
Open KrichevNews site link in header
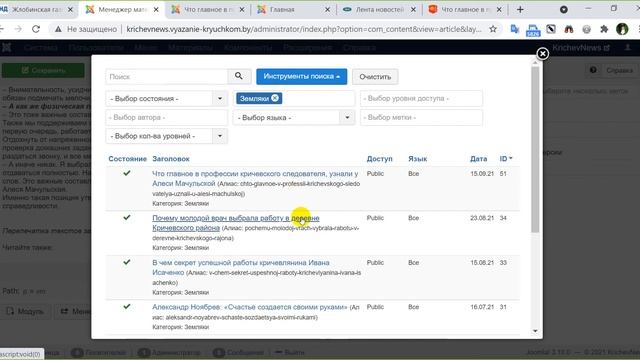tap(581, 48)
